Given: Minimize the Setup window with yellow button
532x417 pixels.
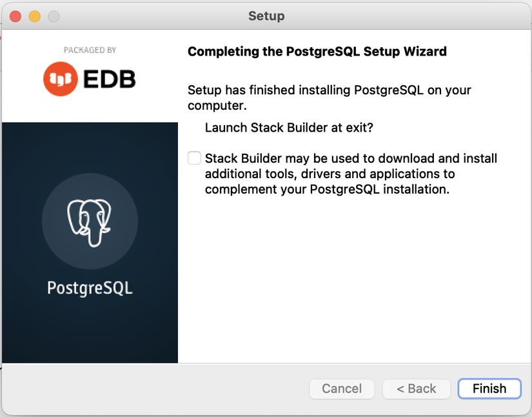Looking at the screenshot, I should (x=34, y=16).
